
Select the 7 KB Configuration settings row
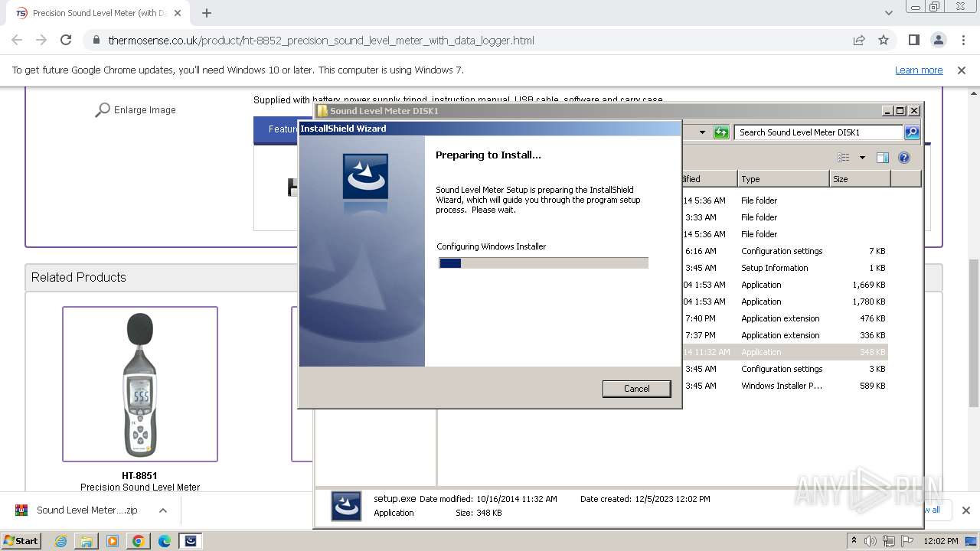click(x=784, y=251)
